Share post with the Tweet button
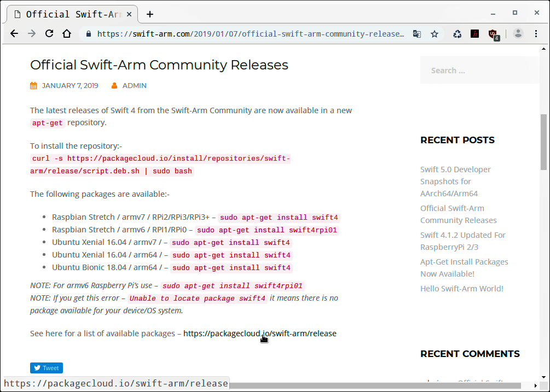Viewport: 550px width, 392px height. click(47, 368)
